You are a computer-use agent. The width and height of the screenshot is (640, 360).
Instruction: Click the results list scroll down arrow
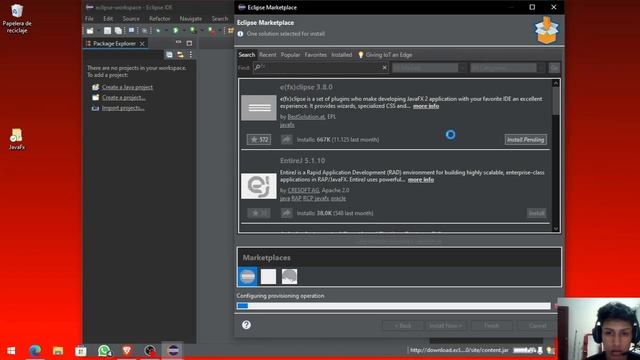[x=556, y=229]
